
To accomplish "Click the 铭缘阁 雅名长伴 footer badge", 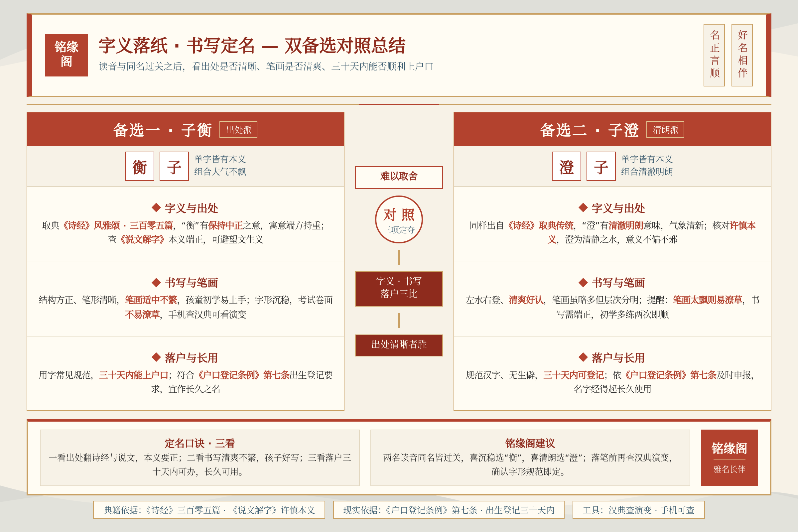I will click(x=729, y=458).
